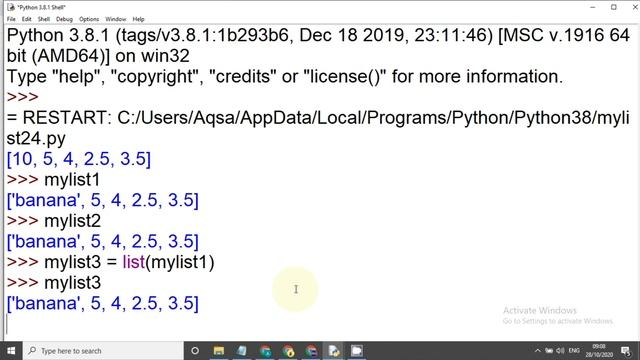This screenshot has width=640, height=360.
Task: Open the File menu
Action: point(11,19)
